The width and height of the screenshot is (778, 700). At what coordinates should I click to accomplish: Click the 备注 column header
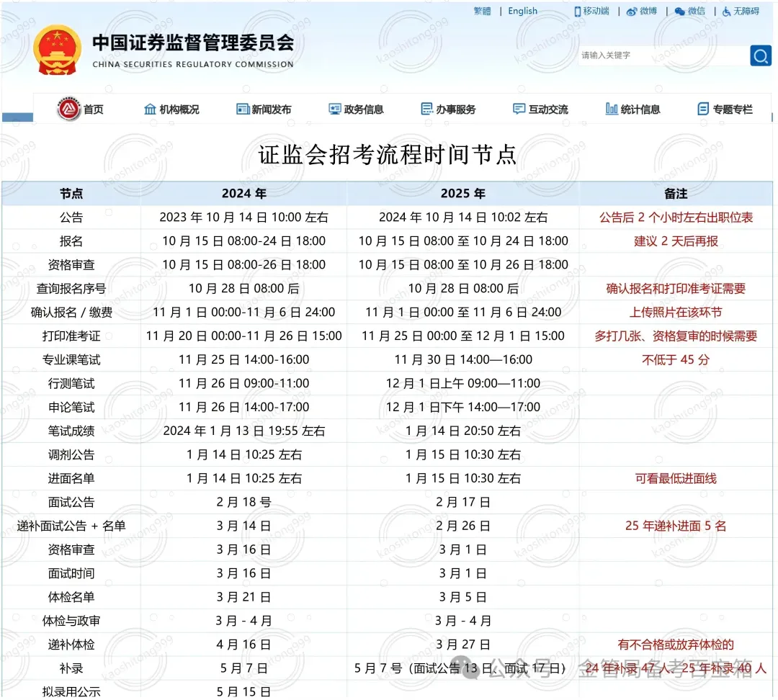pyautogui.click(x=676, y=194)
